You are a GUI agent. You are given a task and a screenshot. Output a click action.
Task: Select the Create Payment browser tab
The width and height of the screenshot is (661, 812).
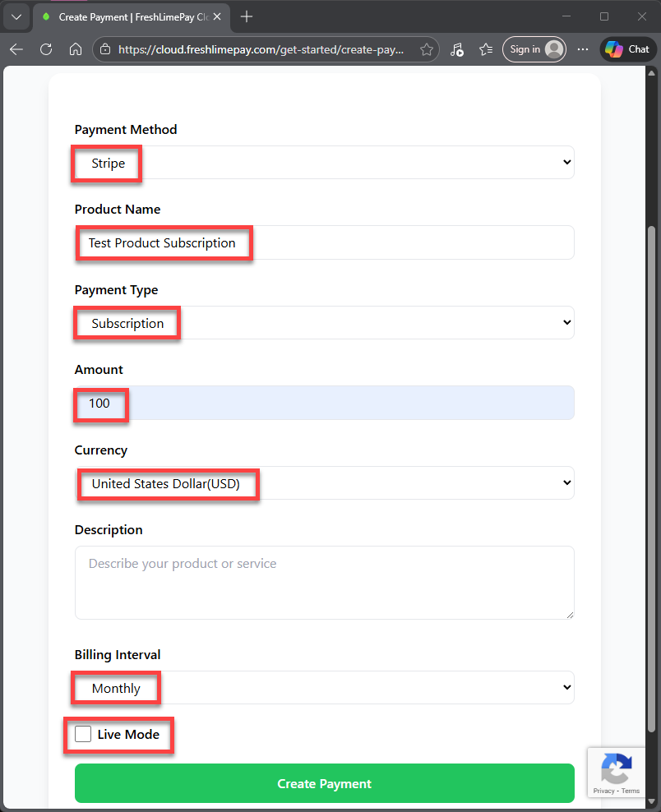coord(123,16)
